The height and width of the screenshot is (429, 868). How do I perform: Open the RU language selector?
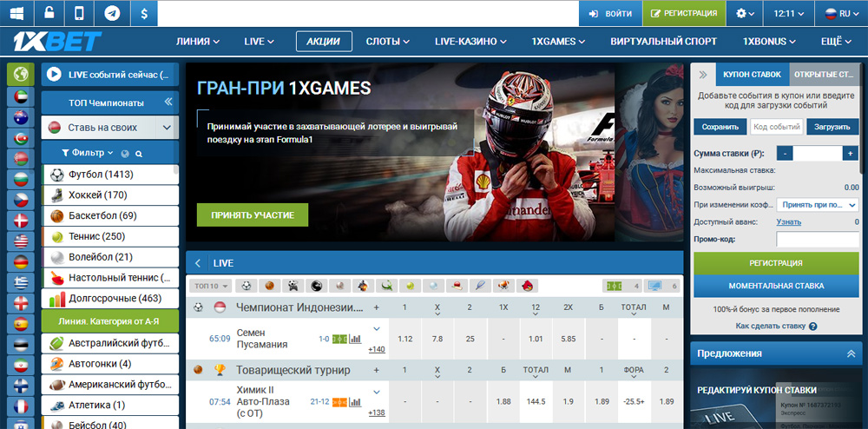click(841, 13)
